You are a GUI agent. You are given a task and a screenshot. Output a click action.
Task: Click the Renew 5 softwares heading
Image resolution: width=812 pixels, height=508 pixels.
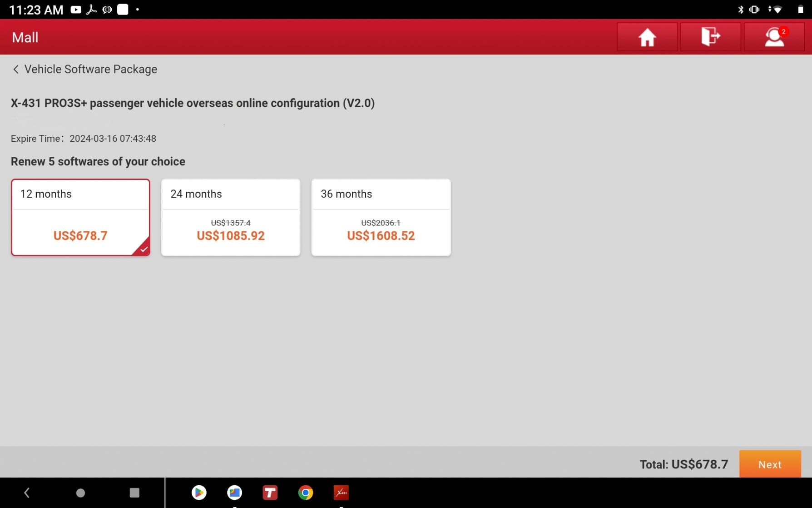98,161
